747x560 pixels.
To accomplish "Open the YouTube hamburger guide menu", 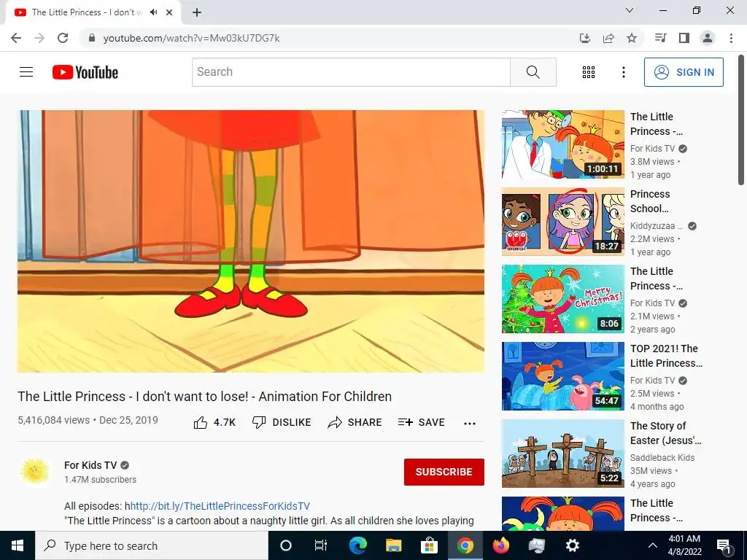I will click(26, 72).
